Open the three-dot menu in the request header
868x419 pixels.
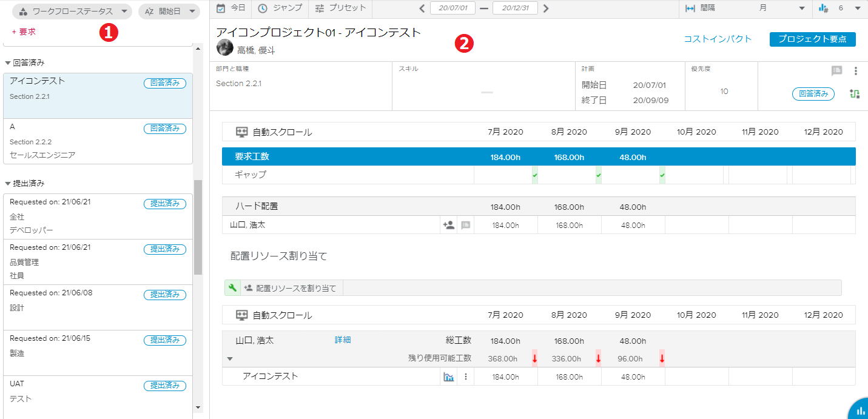pyautogui.click(x=856, y=71)
